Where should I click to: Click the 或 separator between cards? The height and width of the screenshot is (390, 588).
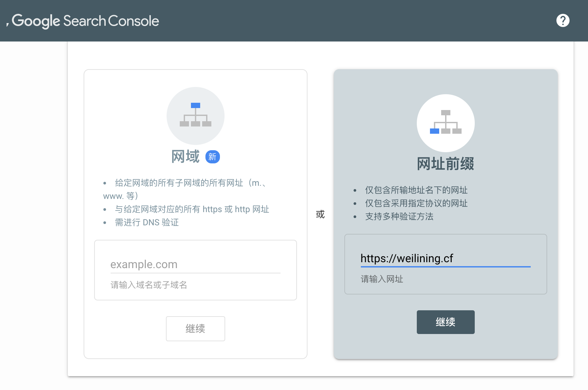(320, 214)
